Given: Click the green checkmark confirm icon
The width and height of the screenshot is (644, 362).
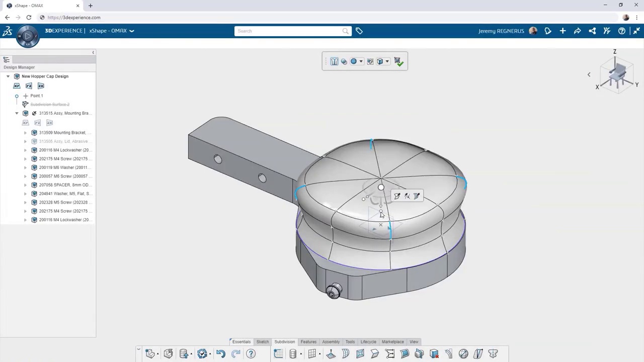Looking at the screenshot, I should click(x=398, y=61).
